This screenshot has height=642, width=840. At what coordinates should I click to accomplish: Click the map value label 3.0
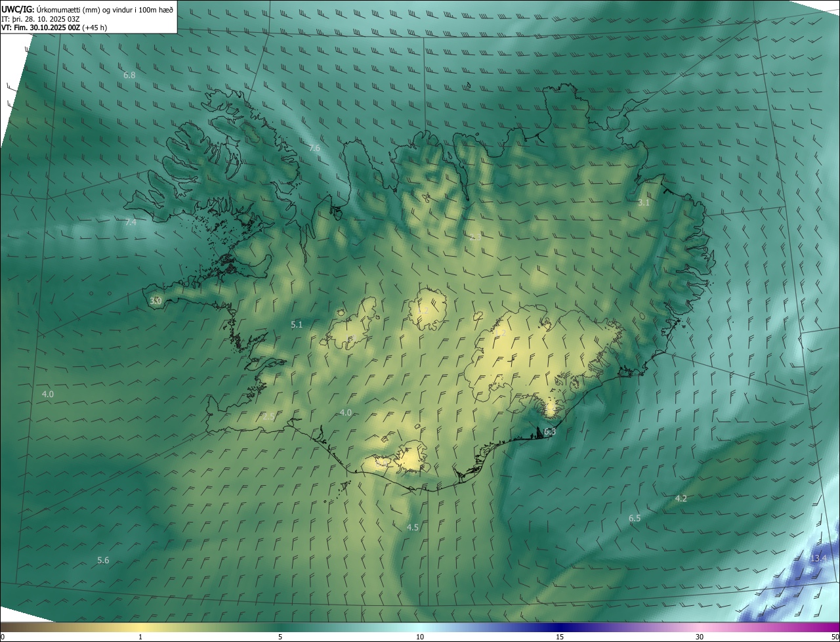(x=156, y=301)
